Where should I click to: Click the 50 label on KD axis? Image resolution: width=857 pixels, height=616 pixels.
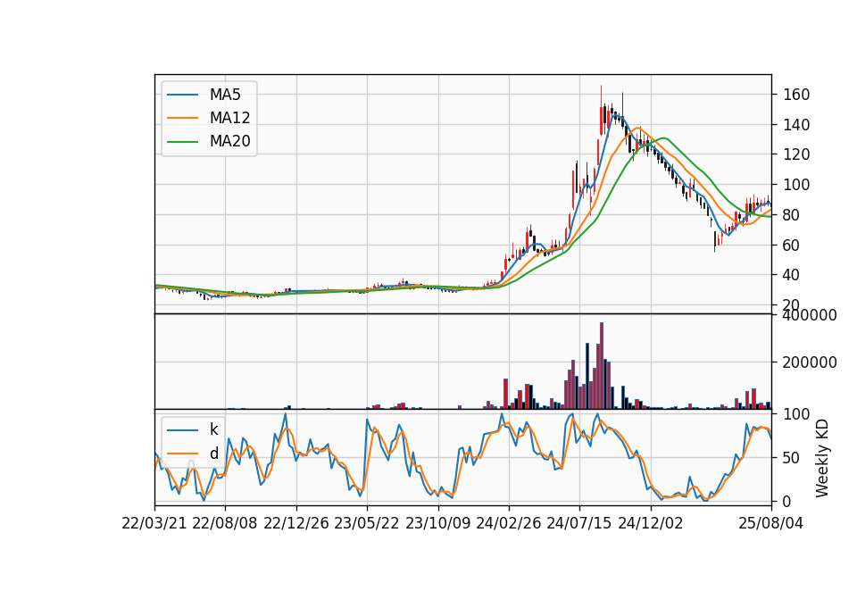click(792, 457)
